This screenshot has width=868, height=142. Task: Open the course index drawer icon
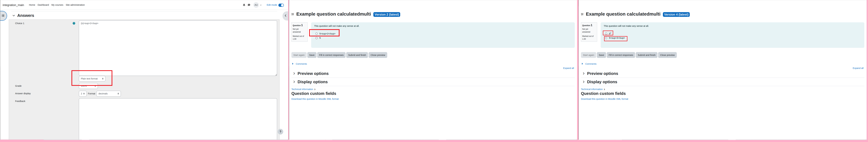pos(3,16)
